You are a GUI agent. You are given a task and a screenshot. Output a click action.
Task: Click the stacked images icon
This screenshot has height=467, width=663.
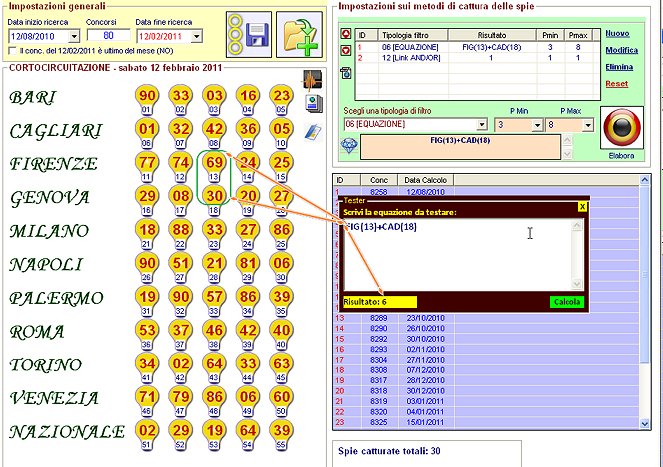pyautogui.click(x=313, y=104)
